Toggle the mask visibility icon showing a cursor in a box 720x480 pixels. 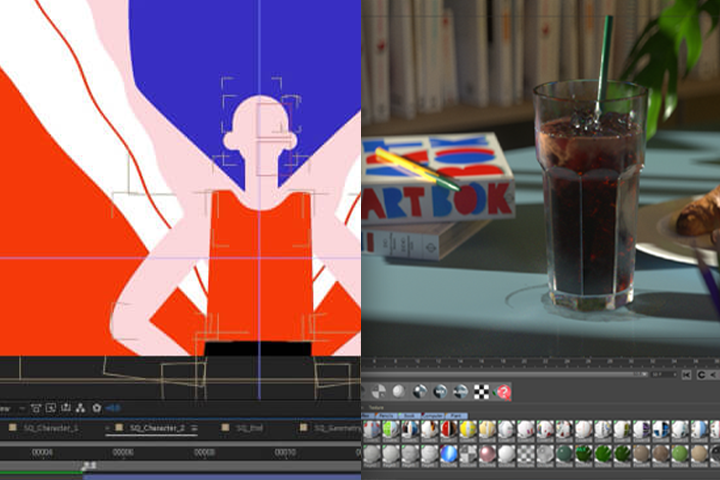coord(51,408)
